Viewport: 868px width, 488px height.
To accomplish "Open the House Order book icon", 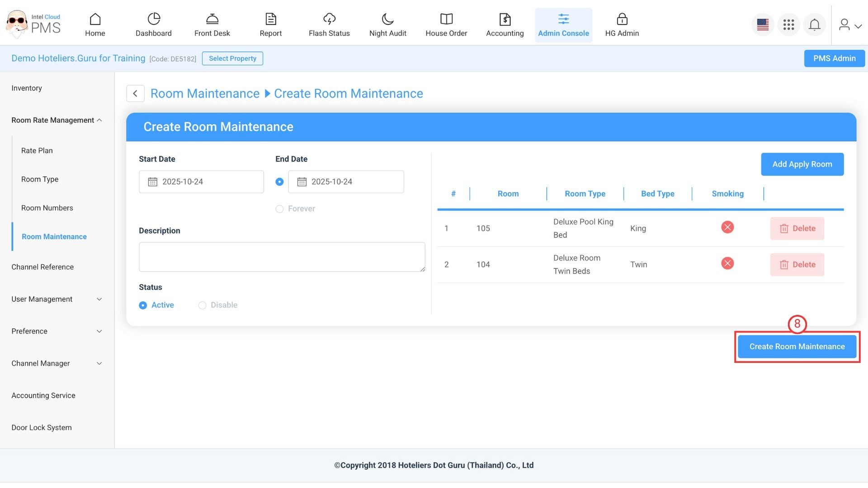I will 446,19.
